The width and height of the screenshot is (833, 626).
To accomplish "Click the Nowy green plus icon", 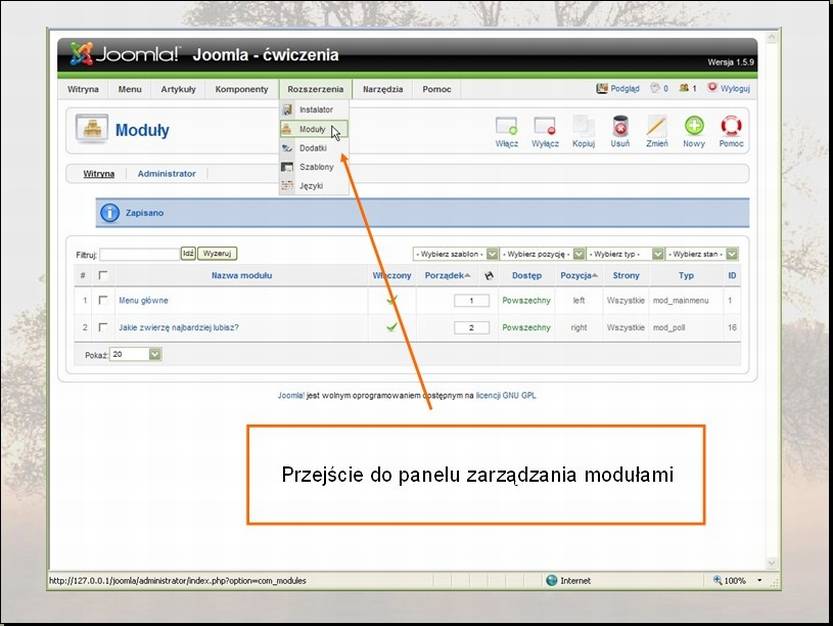I will [x=694, y=126].
